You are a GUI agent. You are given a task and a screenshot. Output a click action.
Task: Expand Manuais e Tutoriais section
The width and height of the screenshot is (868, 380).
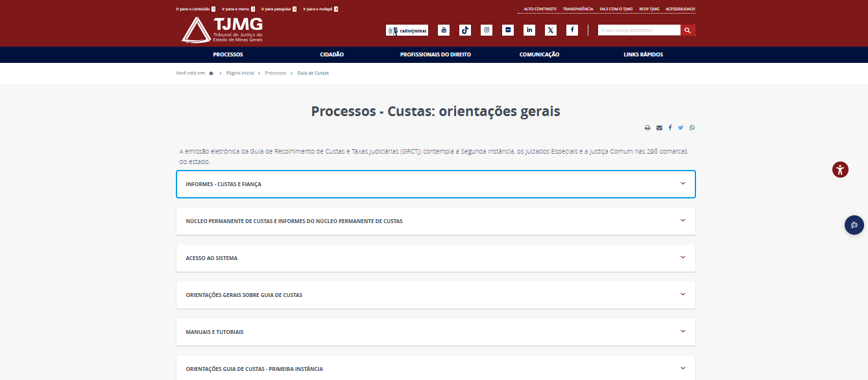[436, 332]
